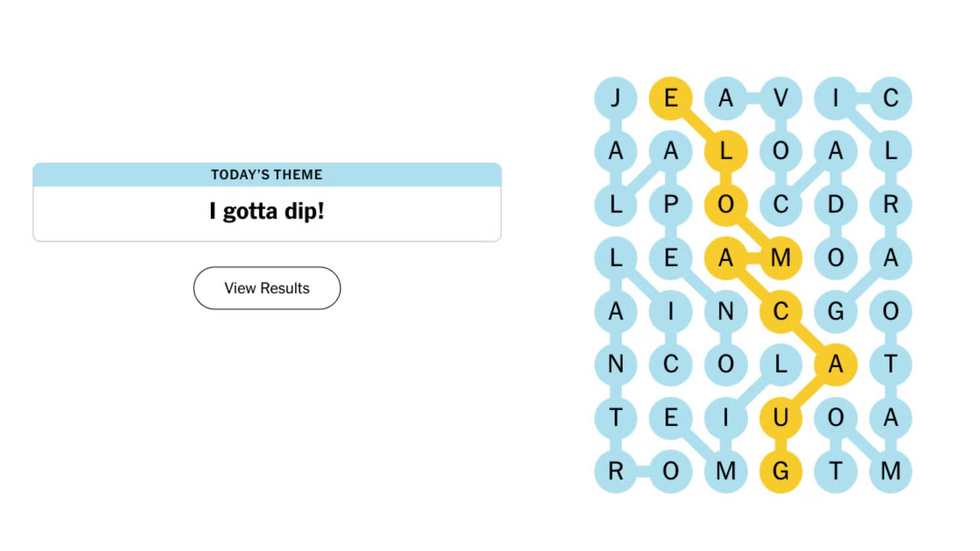This screenshot has height=551, width=980.
Task: Click the yellow A beside yellow M
Action: (726, 257)
